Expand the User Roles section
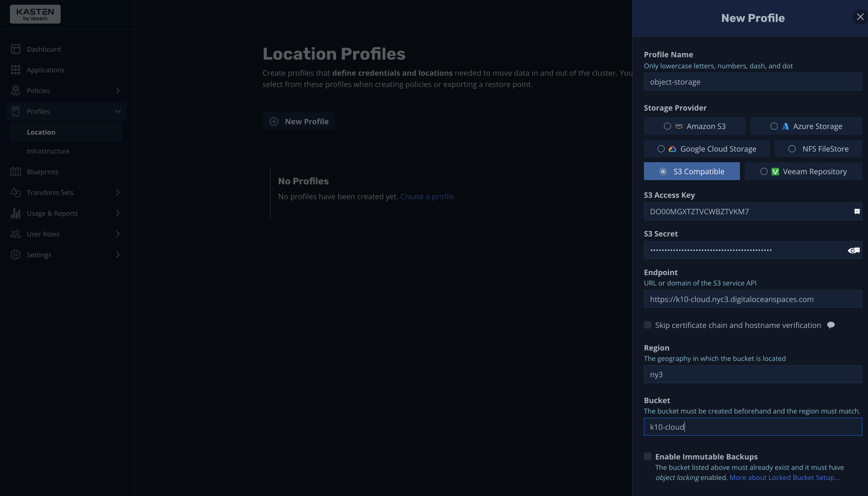 click(117, 234)
